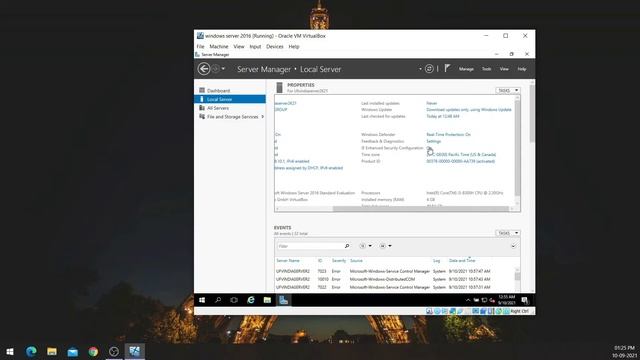Screen dimensions: 640x360
Task: Open Task View in the guest taskbar
Action: tap(234, 300)
